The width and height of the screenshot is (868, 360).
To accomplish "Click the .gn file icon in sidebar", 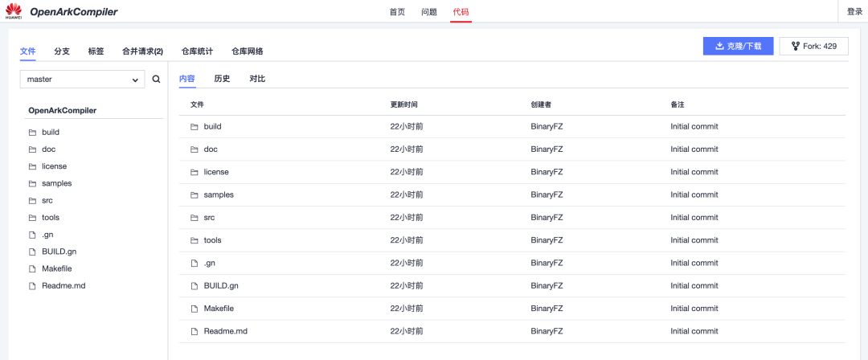I will [32, 235].
